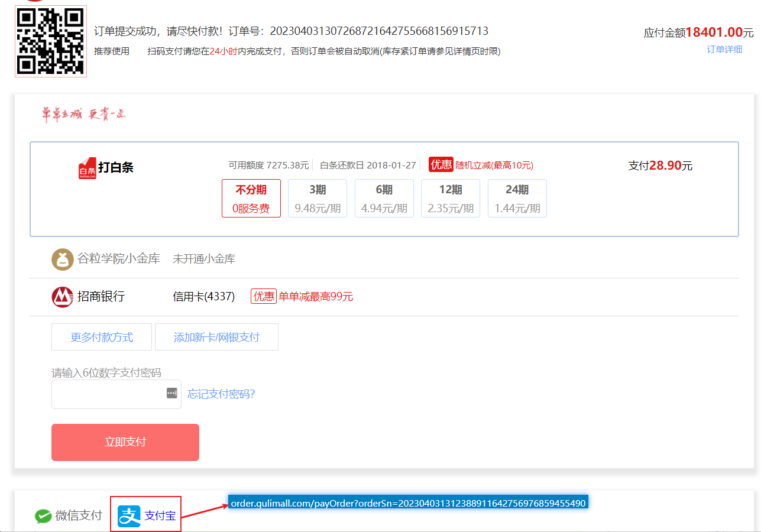Select the 3期 installment option

click(x=317, y=199)
